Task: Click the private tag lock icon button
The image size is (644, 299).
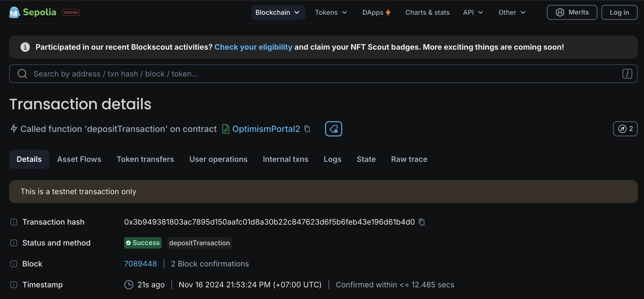Action: point(333,129)
